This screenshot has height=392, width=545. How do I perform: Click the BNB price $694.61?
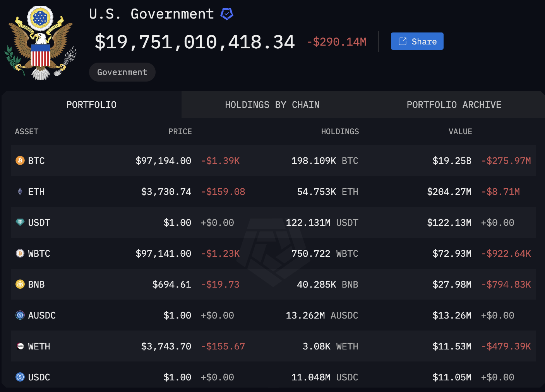coord(172,285)
